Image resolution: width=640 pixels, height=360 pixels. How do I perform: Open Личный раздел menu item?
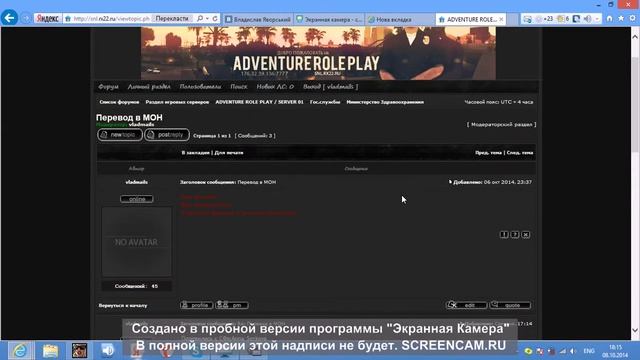point(149,87)
